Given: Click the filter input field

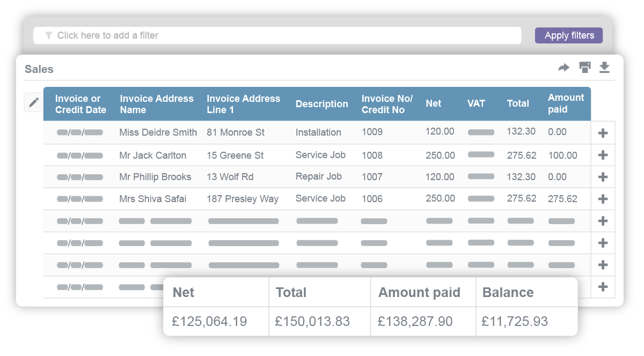Looking at the screenshot, I should (x=215, y=35).
